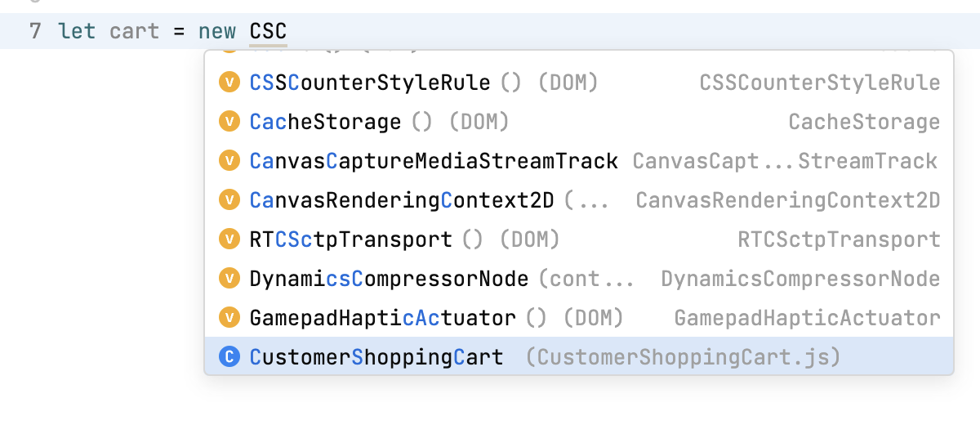Click the icon before CanvasCaptureMediaStreamTrack
Image resolution: width=980 pixels, height=425 pixels.
[x=229, y=161]
